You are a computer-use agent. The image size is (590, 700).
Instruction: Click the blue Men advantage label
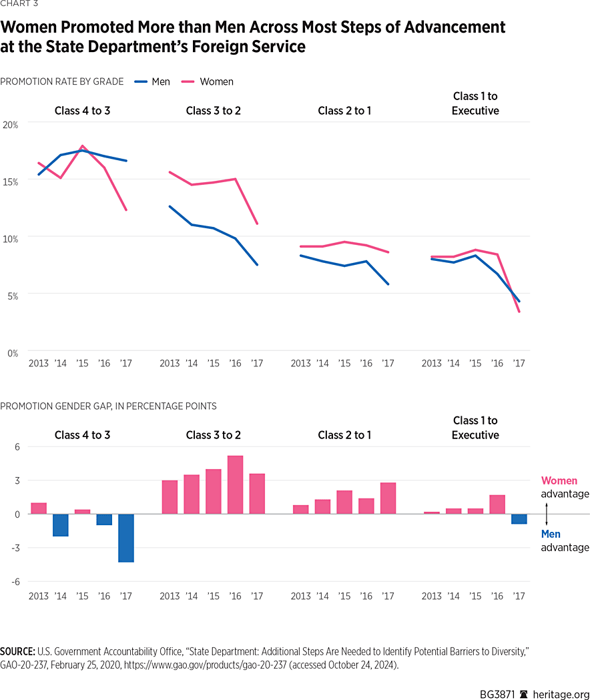coord(550,534)
